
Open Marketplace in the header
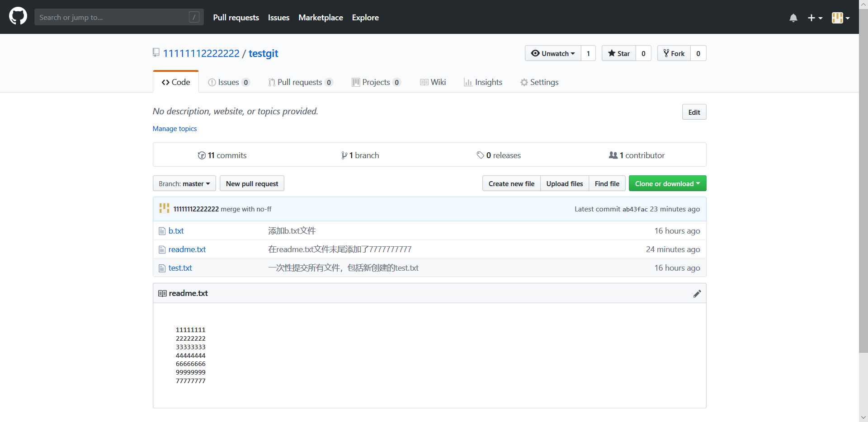[321, 17]
